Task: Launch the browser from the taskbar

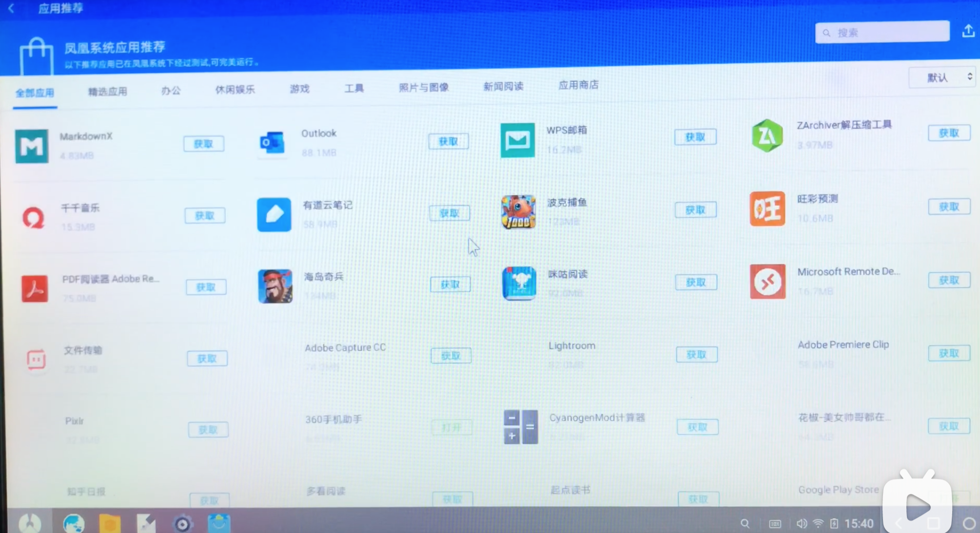Action: (x=74, y=523)
